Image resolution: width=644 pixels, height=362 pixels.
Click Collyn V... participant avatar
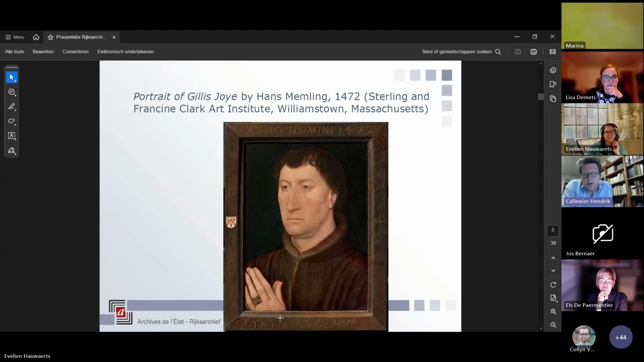point(584,337)
